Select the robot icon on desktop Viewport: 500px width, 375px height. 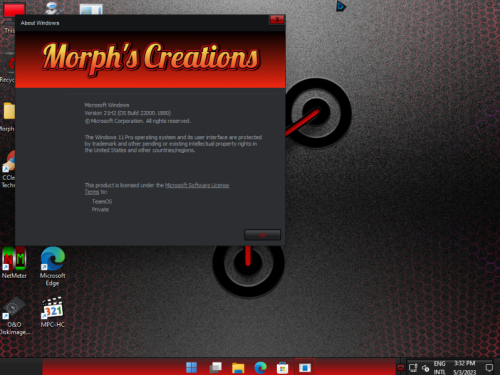pyautogui.click(x=52, y=7)
